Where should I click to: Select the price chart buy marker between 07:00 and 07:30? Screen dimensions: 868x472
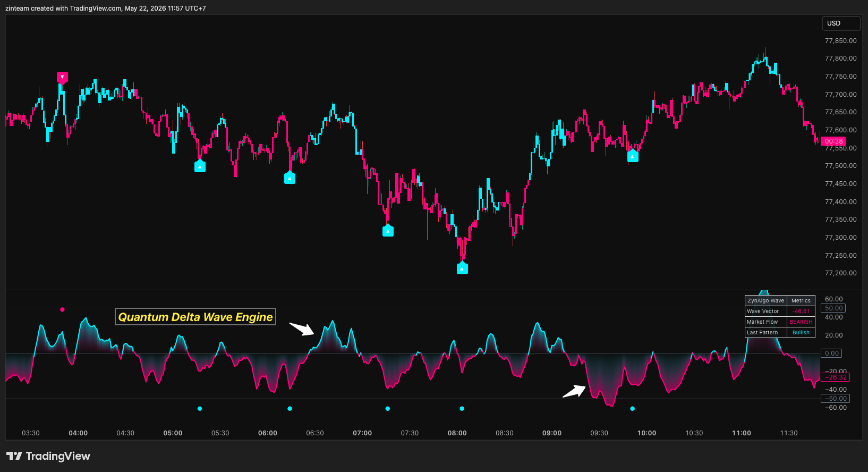pos(388,231)
